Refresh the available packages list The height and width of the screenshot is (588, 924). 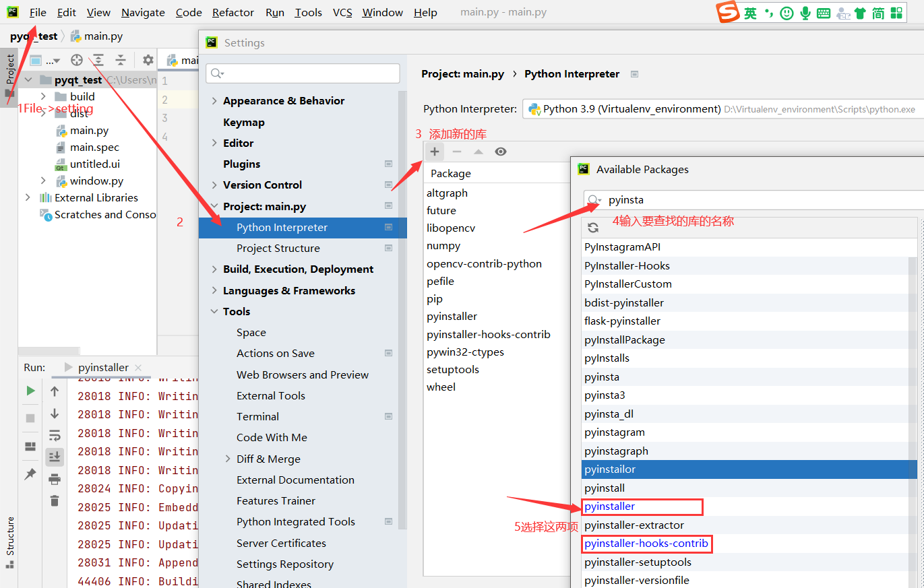point(592,227)
